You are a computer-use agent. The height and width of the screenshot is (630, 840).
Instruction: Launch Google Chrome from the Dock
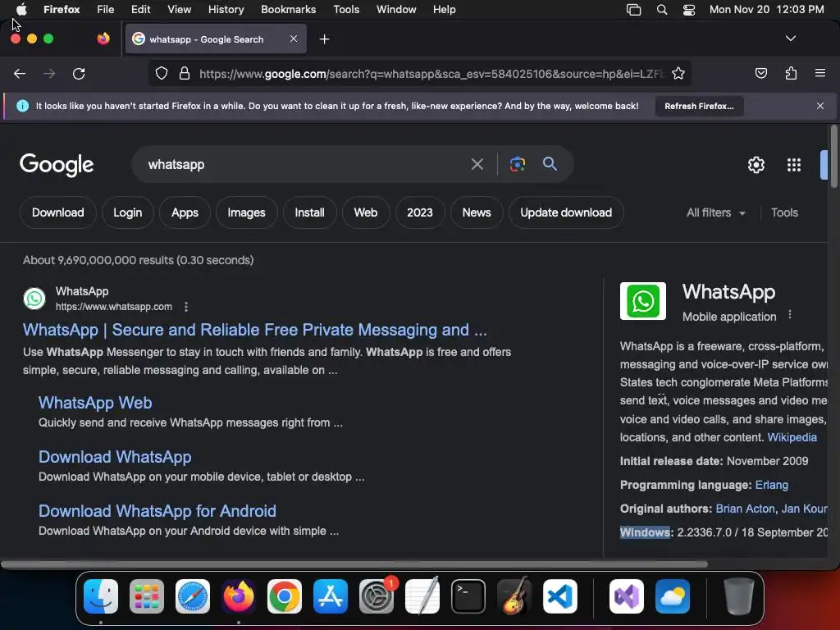tap(285, 596)
